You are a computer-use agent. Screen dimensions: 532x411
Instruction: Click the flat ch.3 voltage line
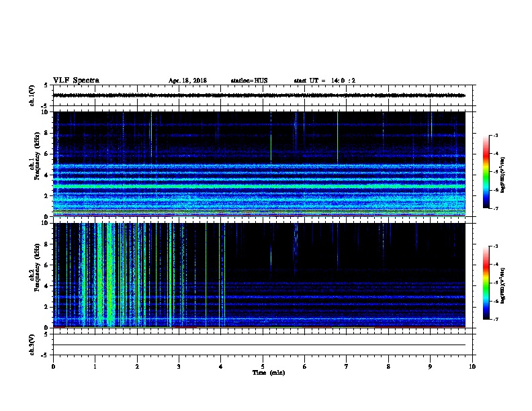(x=259, y=345)
